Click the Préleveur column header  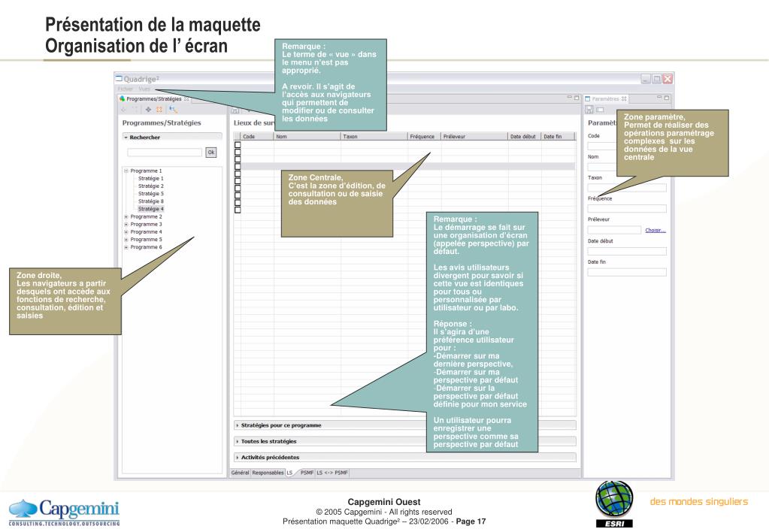[x=474, y=136]
